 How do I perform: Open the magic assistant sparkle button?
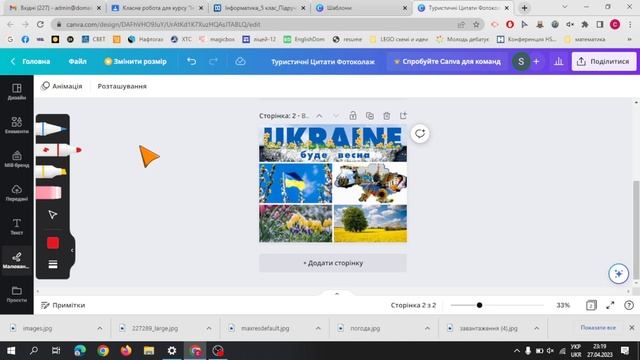618,273
